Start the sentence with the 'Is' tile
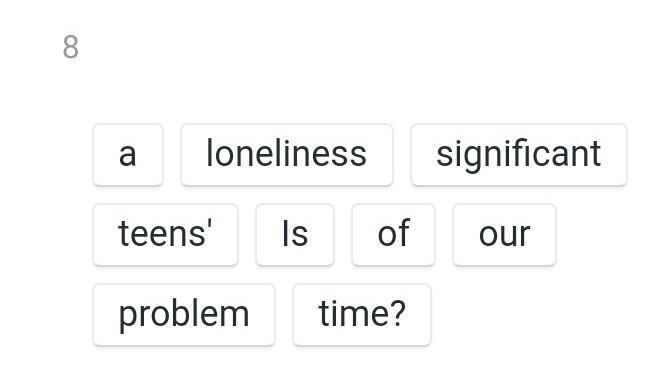Viewport: 671px width, 387px height. 295,235
